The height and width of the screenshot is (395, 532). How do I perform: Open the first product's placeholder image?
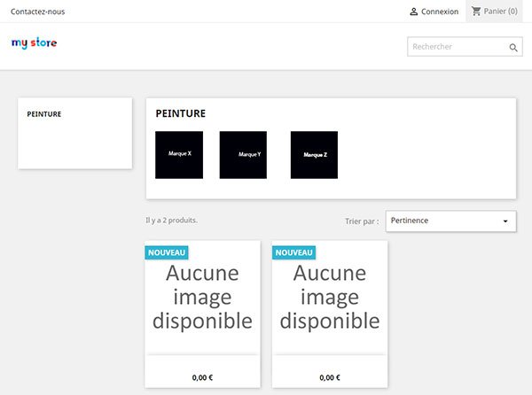202,297
